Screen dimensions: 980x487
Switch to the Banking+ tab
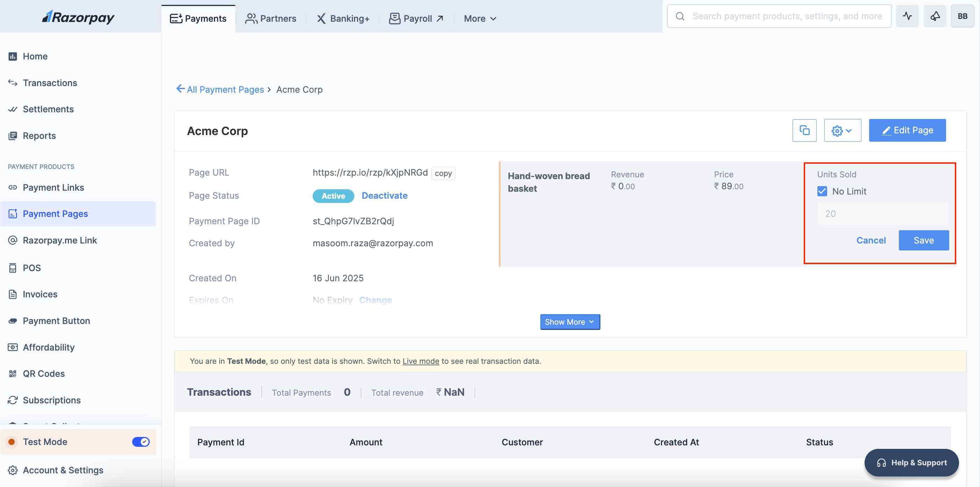[343, 18]
